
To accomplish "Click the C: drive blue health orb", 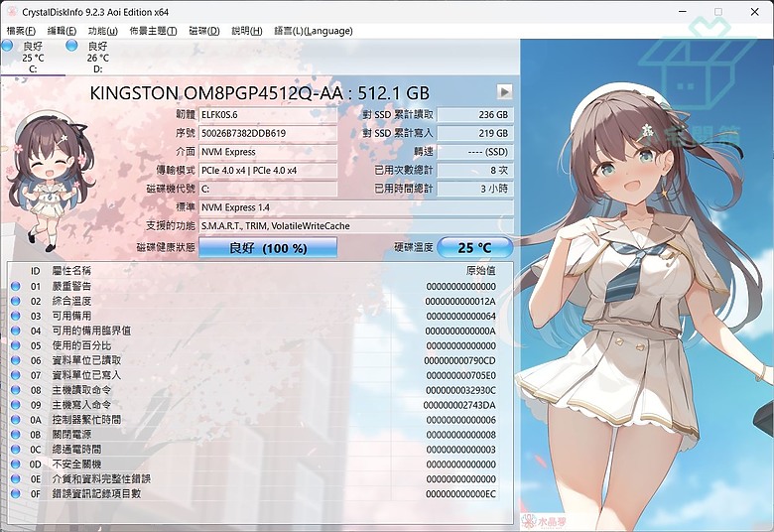I will (7, 46).
